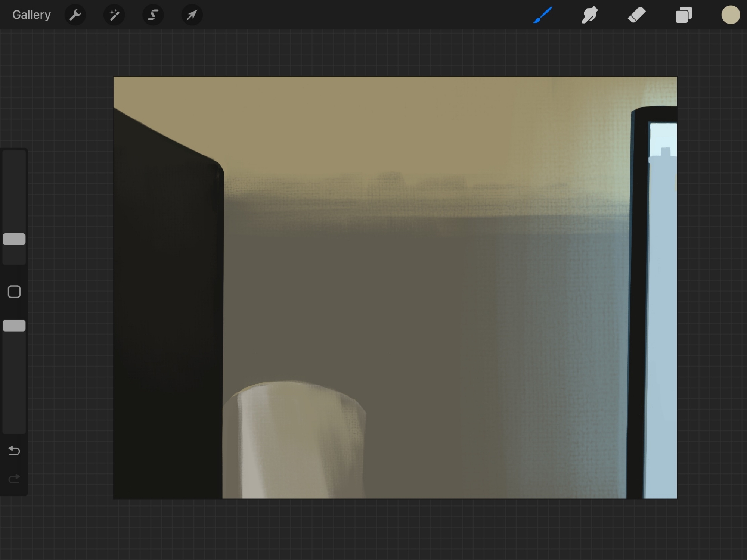
Task: Open the Layers panel
Action: (x=684, y=15)
